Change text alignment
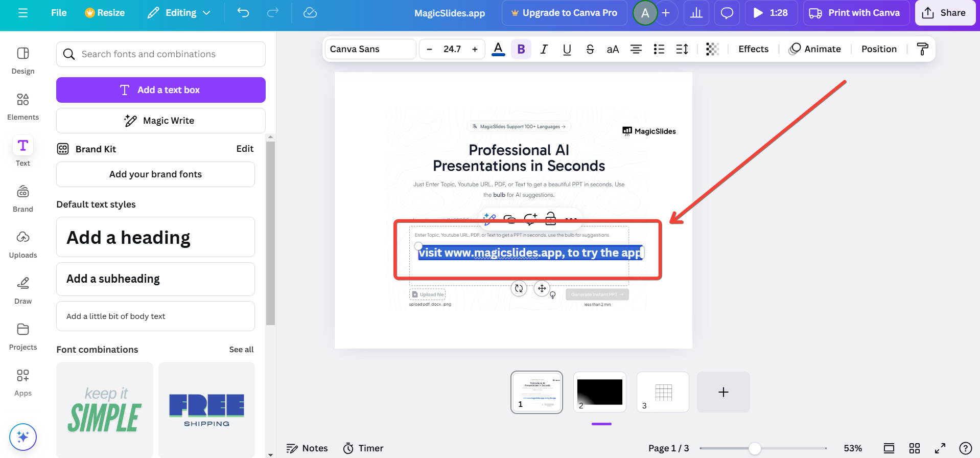980x458 pixels. tap(636, 49)
